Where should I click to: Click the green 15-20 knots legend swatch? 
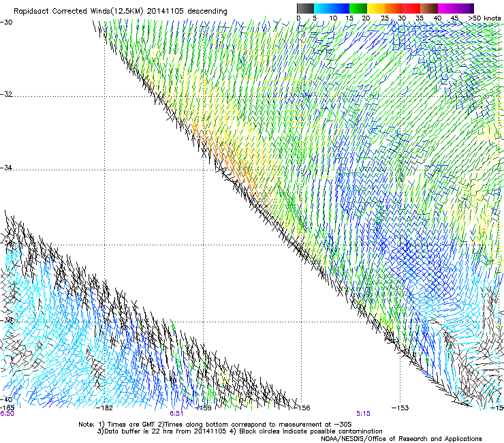pyautogui.click(x=358, y=8)
